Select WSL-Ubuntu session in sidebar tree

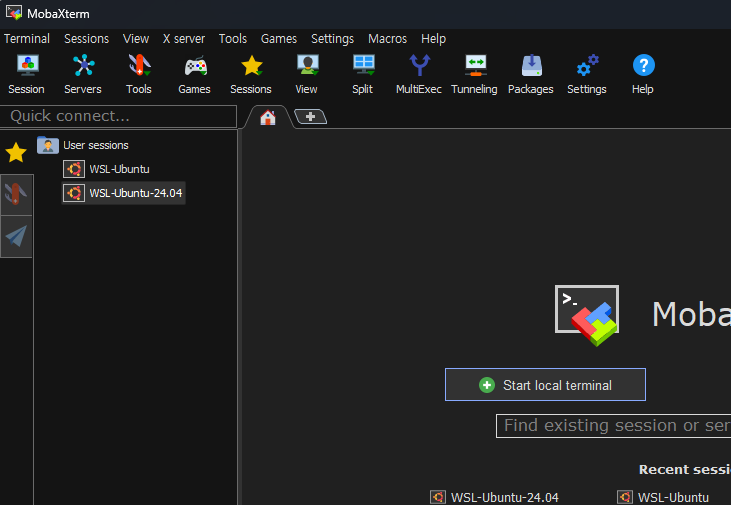[x=106, y=169]
